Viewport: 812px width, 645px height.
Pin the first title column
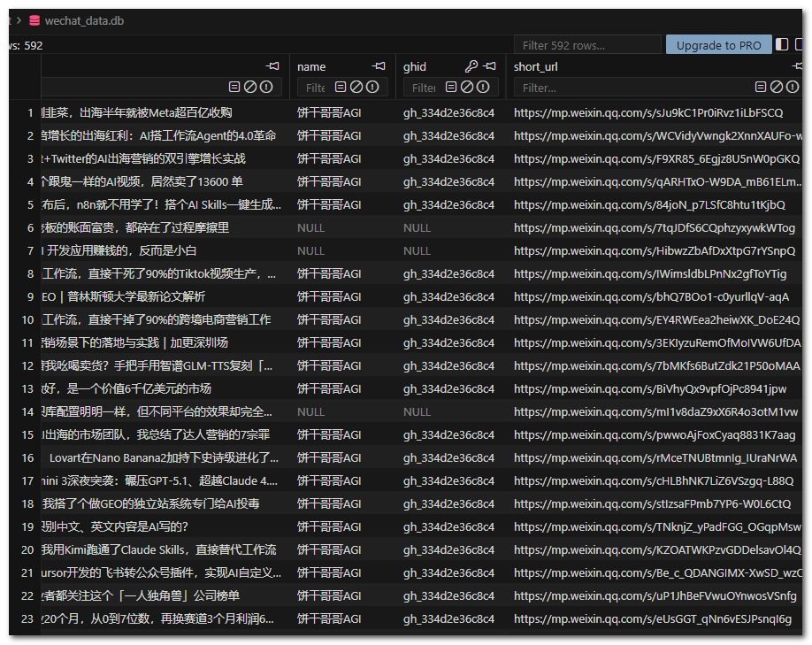(x=272, y=66)
